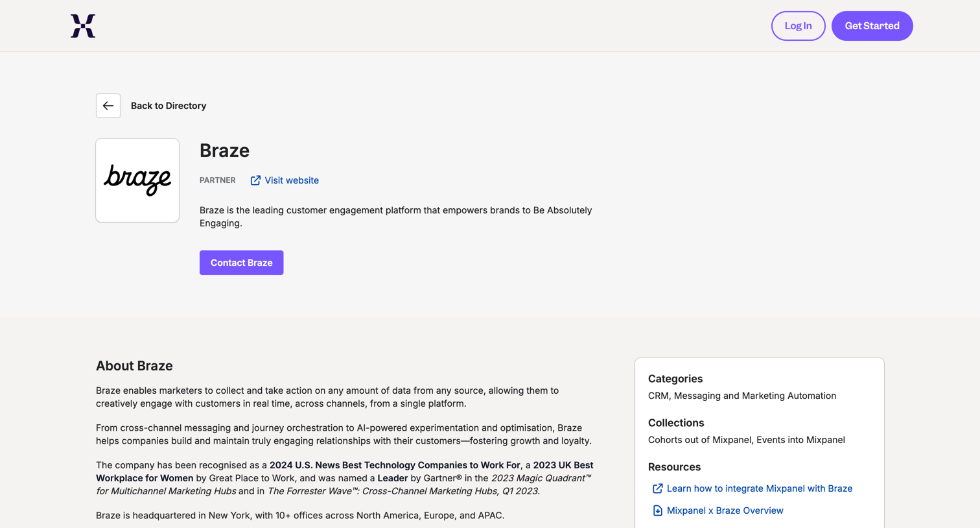Click the external link icon beside Visit website
Screen dimensions: 980x528
(255, 180)
